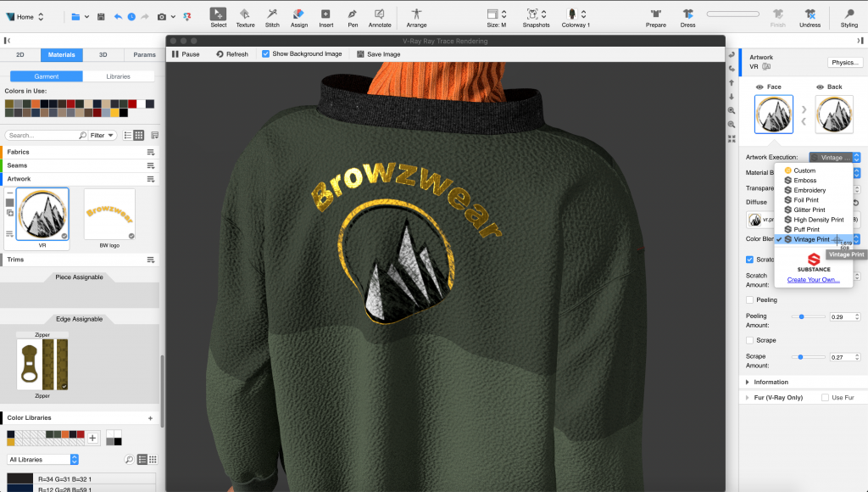Select the Assign tool
Viewport: 868px width, 492px height.
pyautogui.click(x=298, y=14)
